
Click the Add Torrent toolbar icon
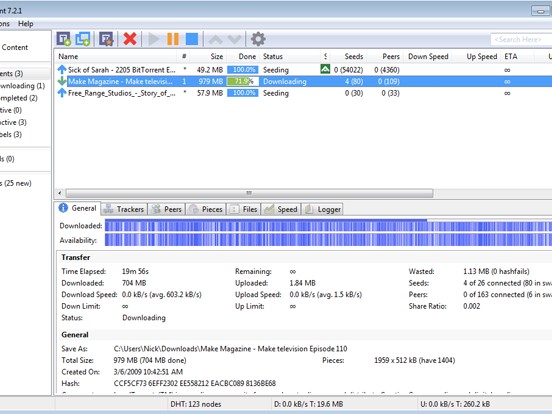click(x=64, y=39)
